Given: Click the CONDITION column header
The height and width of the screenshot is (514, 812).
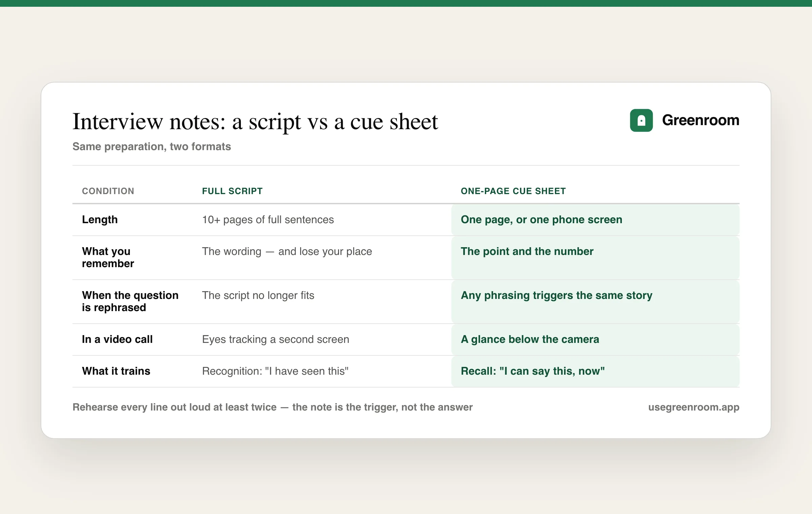Looking at the screenshot, I should pos(108,191).
